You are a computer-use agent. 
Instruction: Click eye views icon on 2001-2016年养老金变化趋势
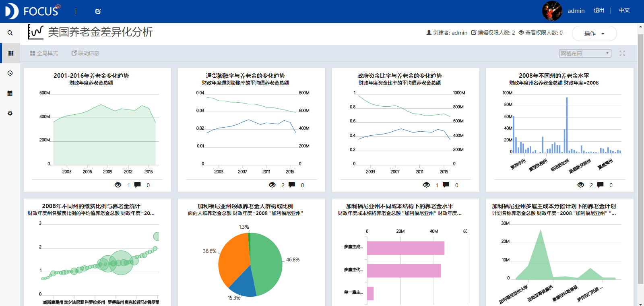pos(118,185)
